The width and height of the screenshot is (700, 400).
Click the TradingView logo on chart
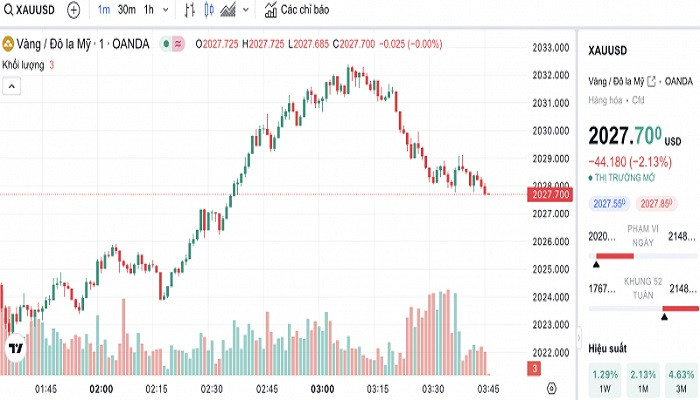(x=15, y=351)
